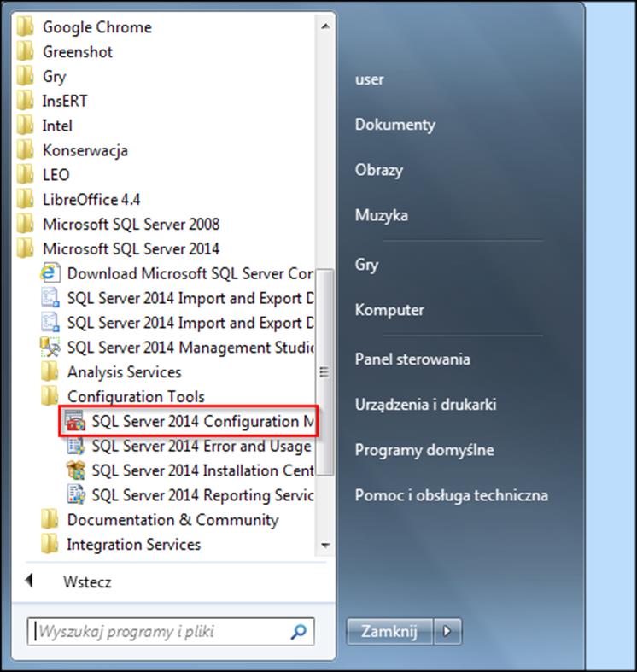Click the programs list scrollbar thumb
637x672 pixels.
[325, 372]
